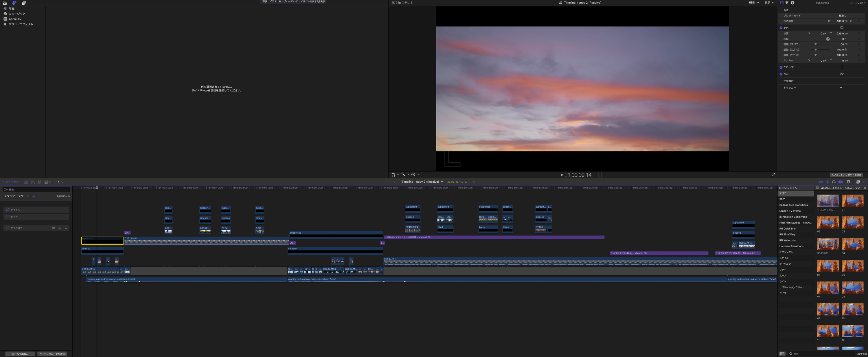Toggle snapping icon in timeline toolbar

point(841,182)
